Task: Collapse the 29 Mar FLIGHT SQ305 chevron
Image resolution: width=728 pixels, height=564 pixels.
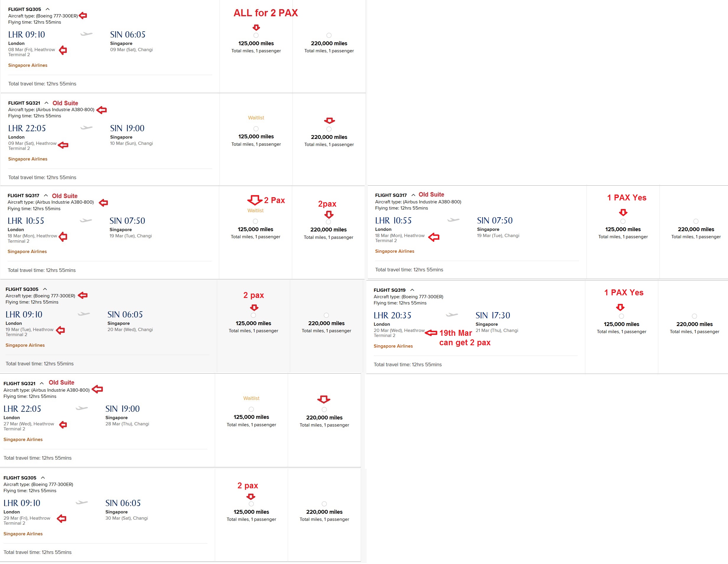Action: (x=43, y=478)
